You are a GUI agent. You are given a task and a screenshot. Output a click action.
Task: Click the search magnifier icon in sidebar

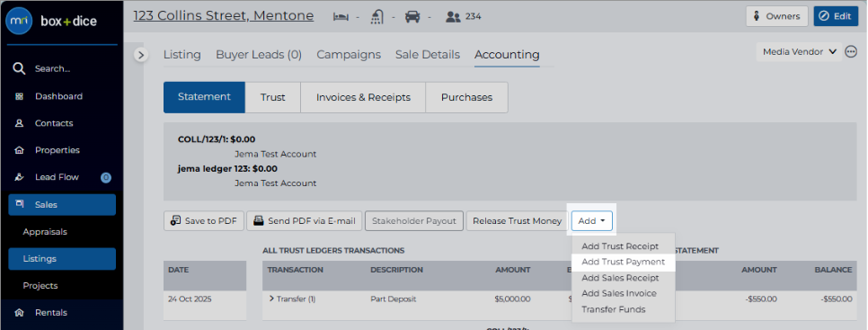click(19, 68)
